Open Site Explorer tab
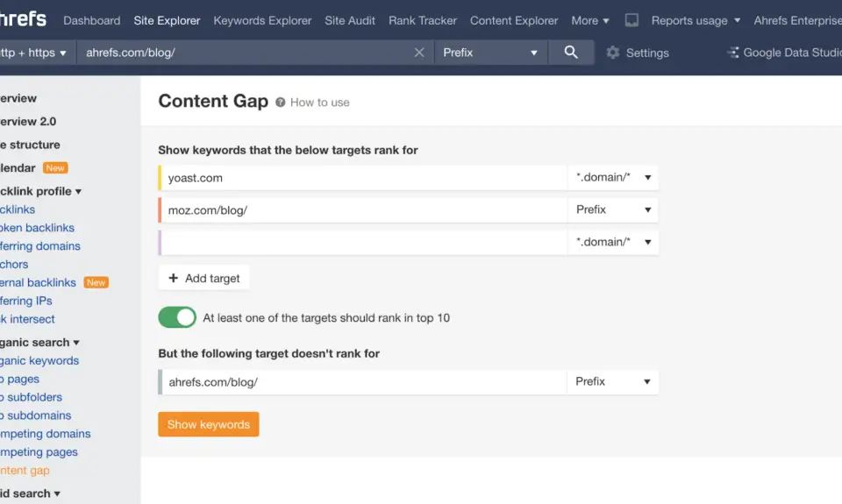The height and width of the screenshot is (504, 842). click(167, 20)
